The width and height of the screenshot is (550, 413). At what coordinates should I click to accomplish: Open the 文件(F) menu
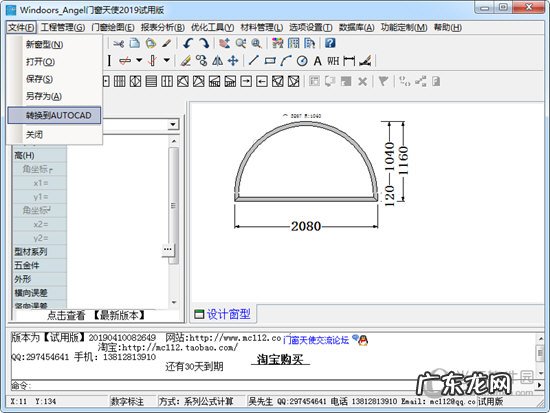click(x=21, y=27)
